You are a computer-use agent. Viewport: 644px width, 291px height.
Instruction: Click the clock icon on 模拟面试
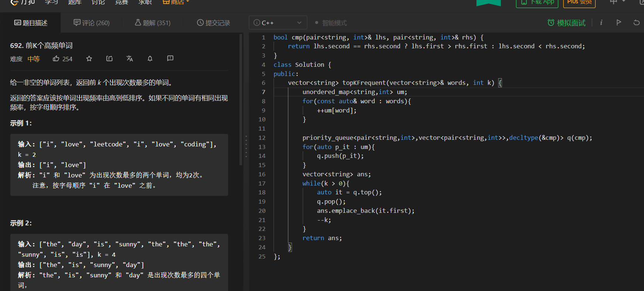click(551, 22)
